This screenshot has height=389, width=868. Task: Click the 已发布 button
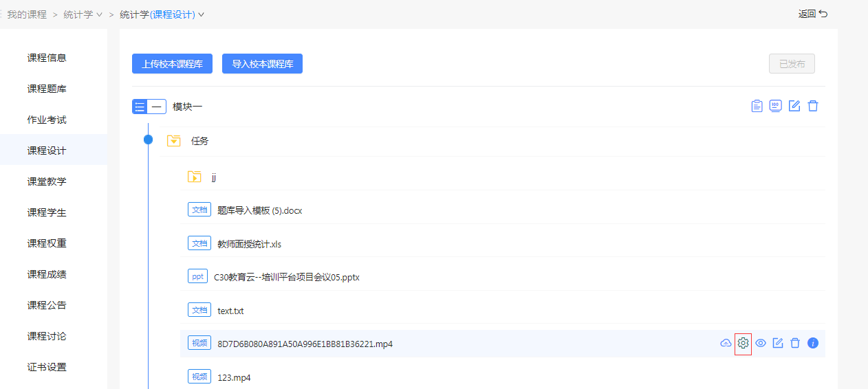tap(792, 64)
